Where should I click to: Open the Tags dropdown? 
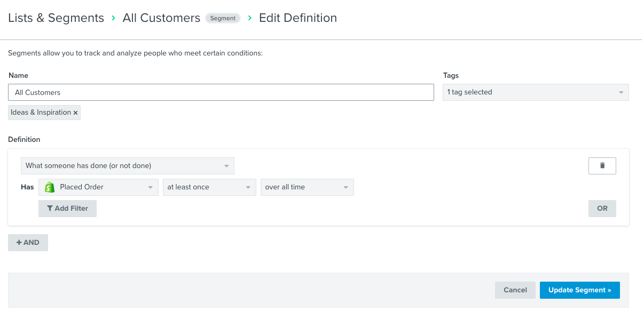click(536, 92)
